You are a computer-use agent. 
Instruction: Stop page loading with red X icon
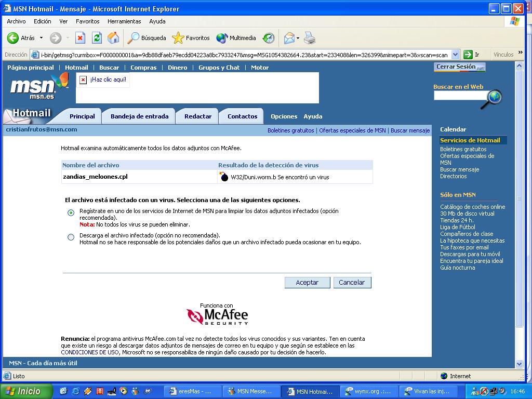coord(80,38)
